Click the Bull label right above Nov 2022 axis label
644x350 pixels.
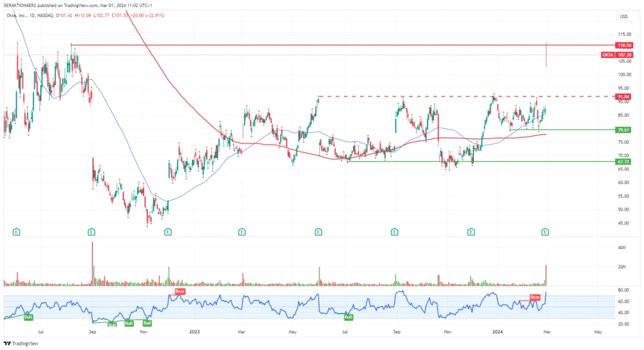147,323
